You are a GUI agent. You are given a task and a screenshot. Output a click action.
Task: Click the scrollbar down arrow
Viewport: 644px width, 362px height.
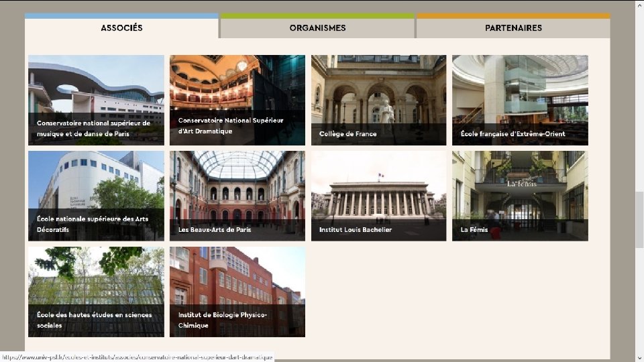point(639,358)
